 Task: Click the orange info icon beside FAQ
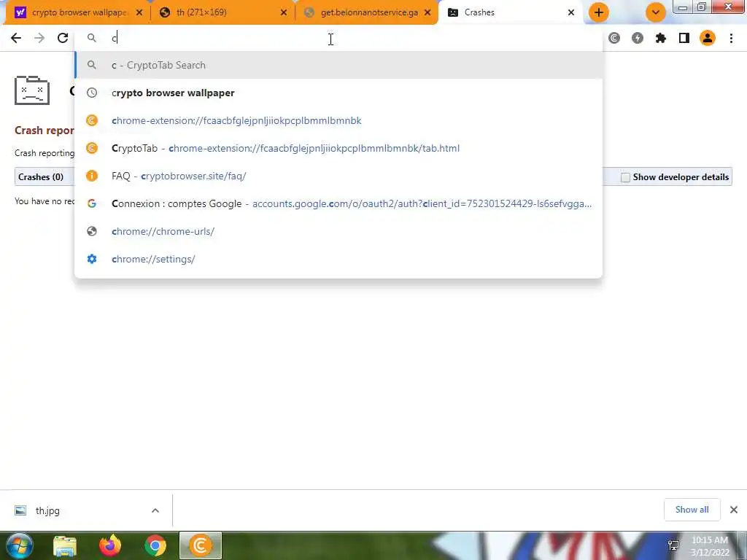(x=91, y=176)
